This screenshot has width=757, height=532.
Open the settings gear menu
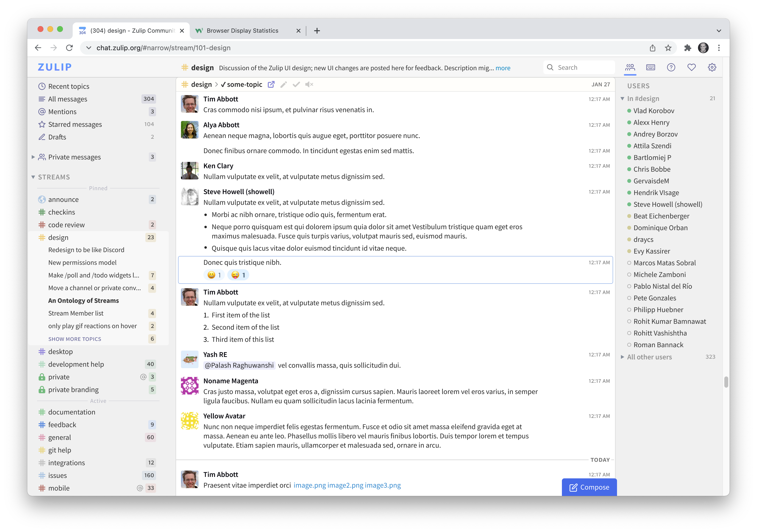pyautogui.click(x=712, y=67)
